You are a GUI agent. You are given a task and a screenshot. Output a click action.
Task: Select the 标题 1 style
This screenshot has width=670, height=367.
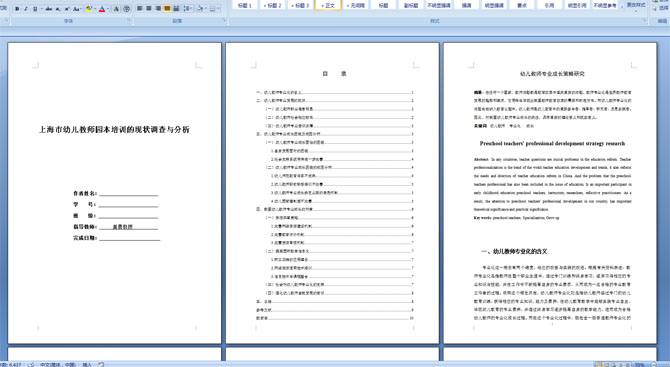click(244, 5)
